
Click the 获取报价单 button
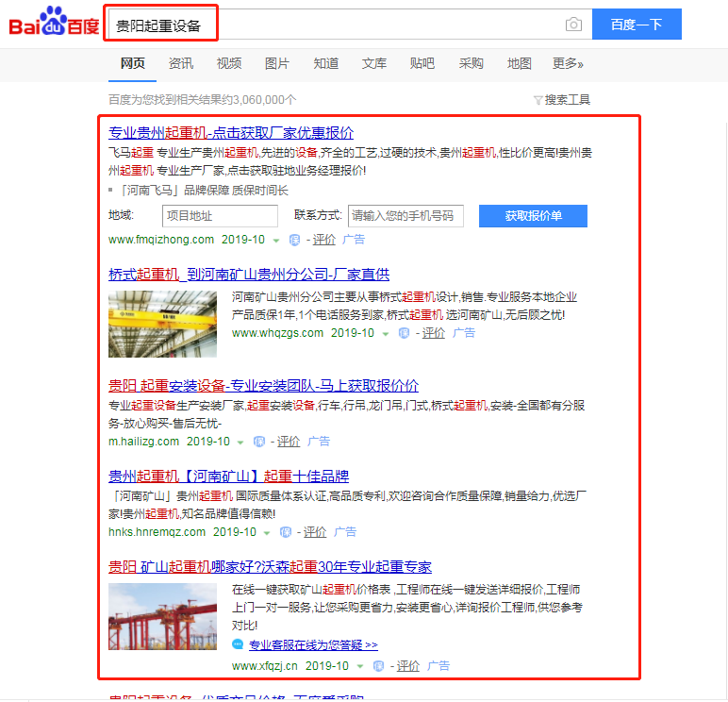tap(533, 216)
